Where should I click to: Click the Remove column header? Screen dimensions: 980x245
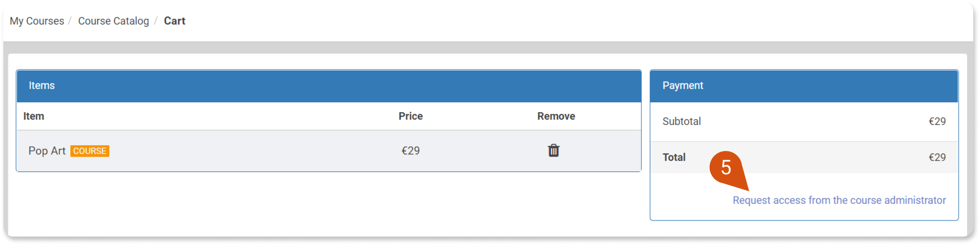556,116
